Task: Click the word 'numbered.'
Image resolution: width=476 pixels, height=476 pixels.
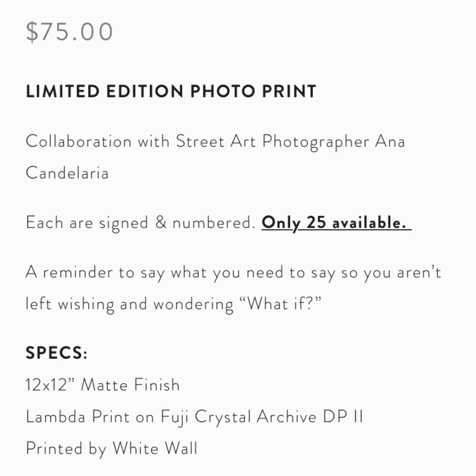Action: [214, 223]
